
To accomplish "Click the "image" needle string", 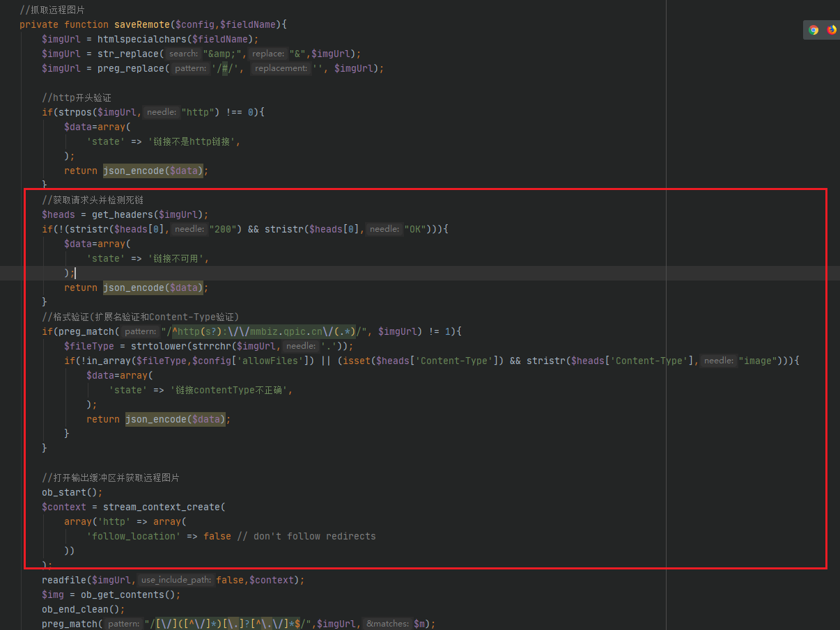I will coord(758,361).
